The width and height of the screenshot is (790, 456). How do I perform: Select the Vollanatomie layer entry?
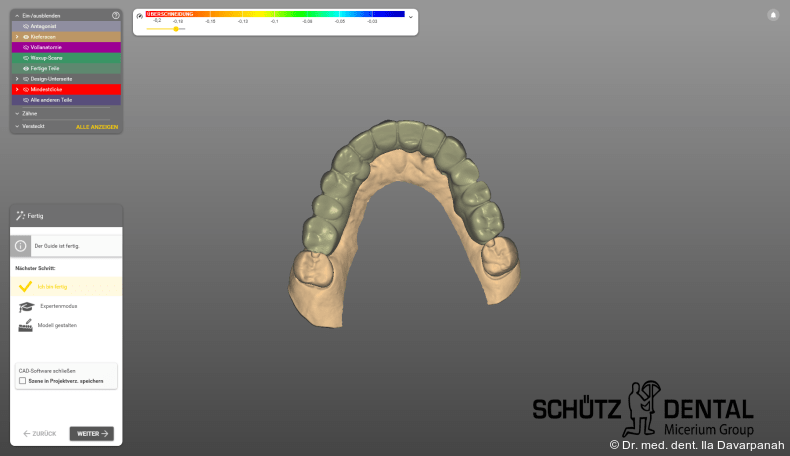point(48,47)
